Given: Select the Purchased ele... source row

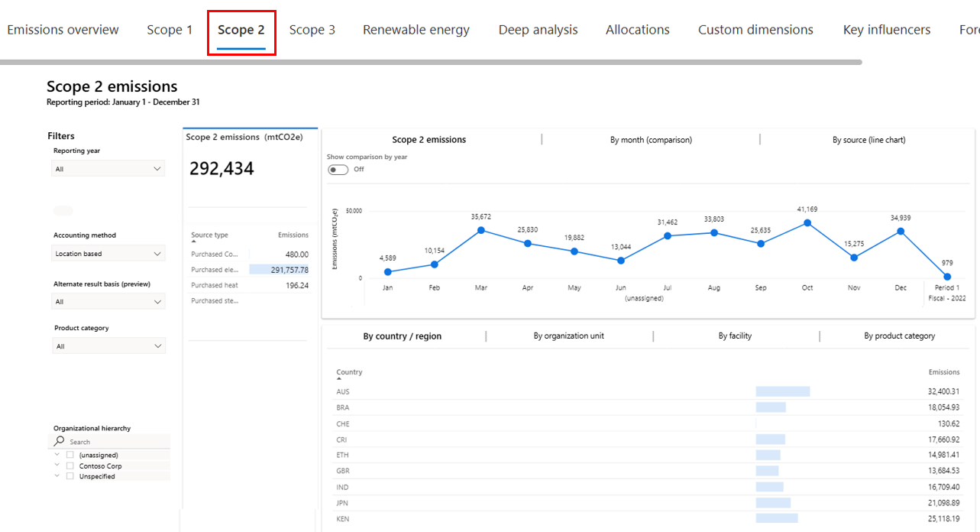Looking at the screenshot, I should [x=250, y=270].
